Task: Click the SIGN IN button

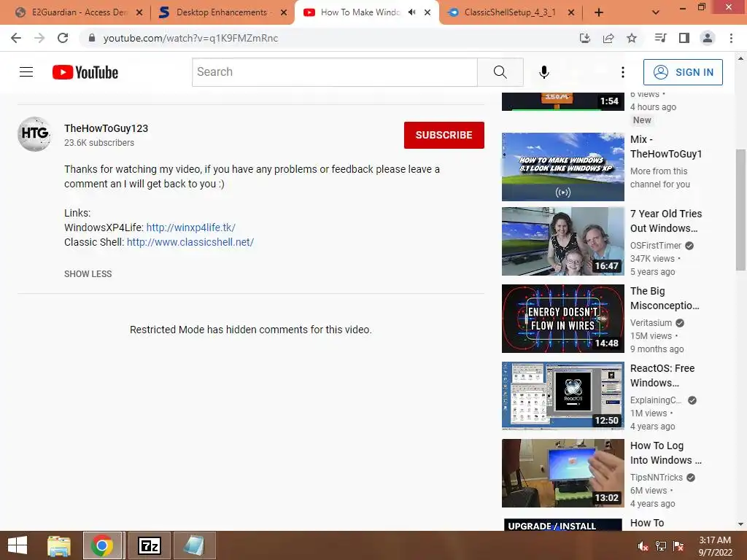Action: point(683,72)
